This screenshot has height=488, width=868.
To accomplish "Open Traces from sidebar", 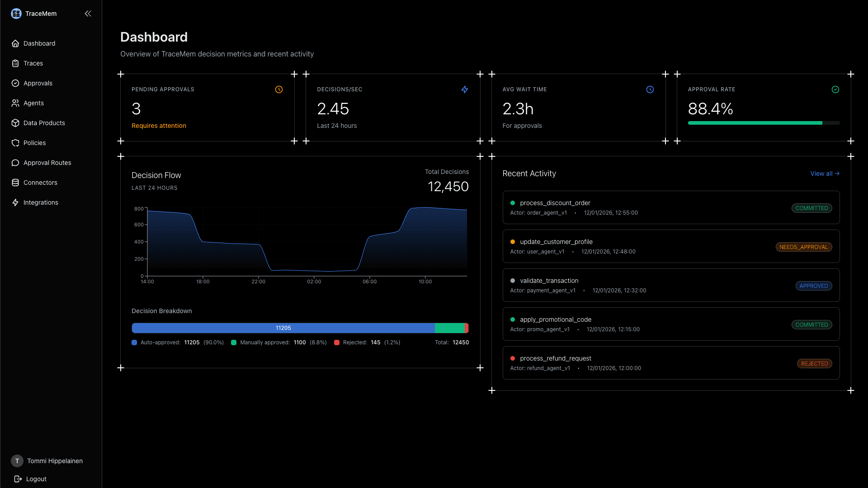I will coord(33,63).
